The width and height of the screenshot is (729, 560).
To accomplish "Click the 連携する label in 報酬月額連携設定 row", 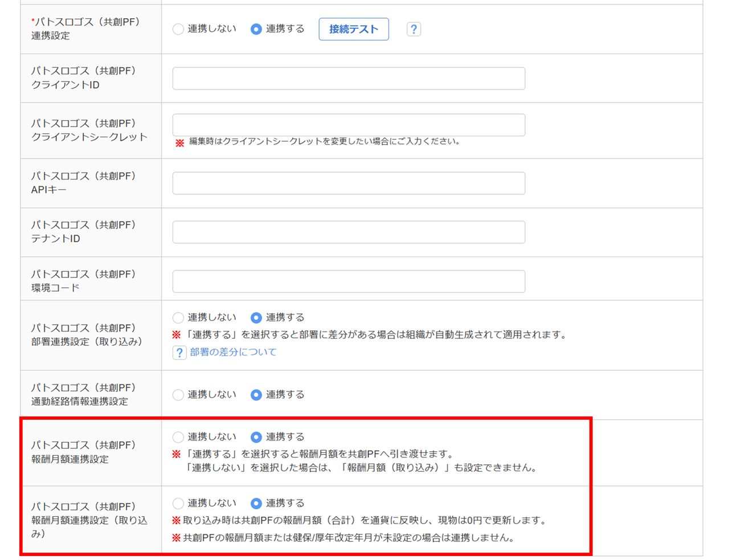I will [x=285, y=437].
